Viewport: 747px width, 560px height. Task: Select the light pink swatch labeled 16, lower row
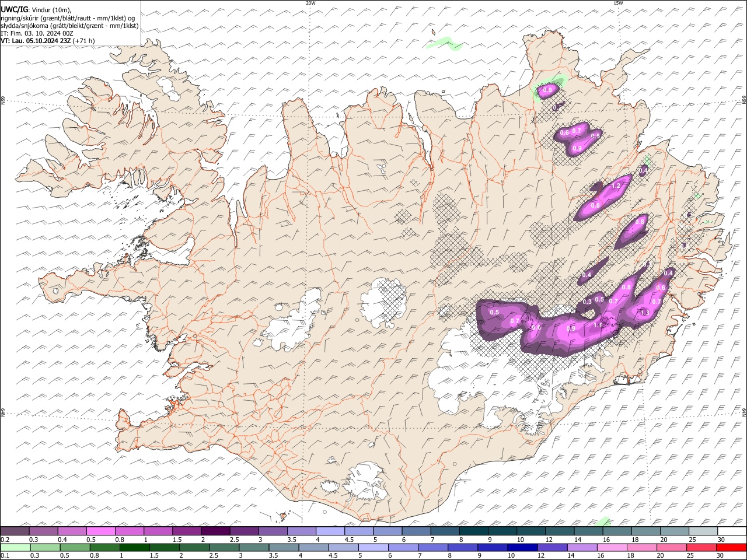point(612,547)
